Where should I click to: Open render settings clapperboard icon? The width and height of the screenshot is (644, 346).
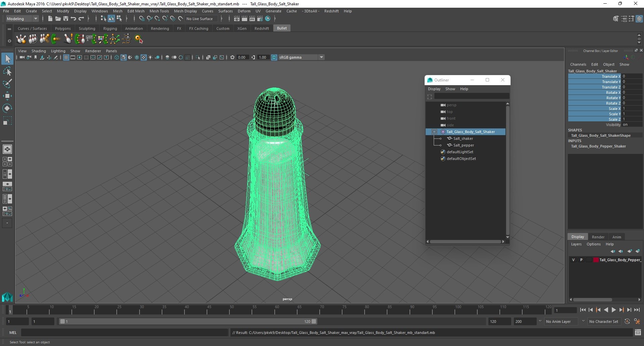tap(260, 19)
